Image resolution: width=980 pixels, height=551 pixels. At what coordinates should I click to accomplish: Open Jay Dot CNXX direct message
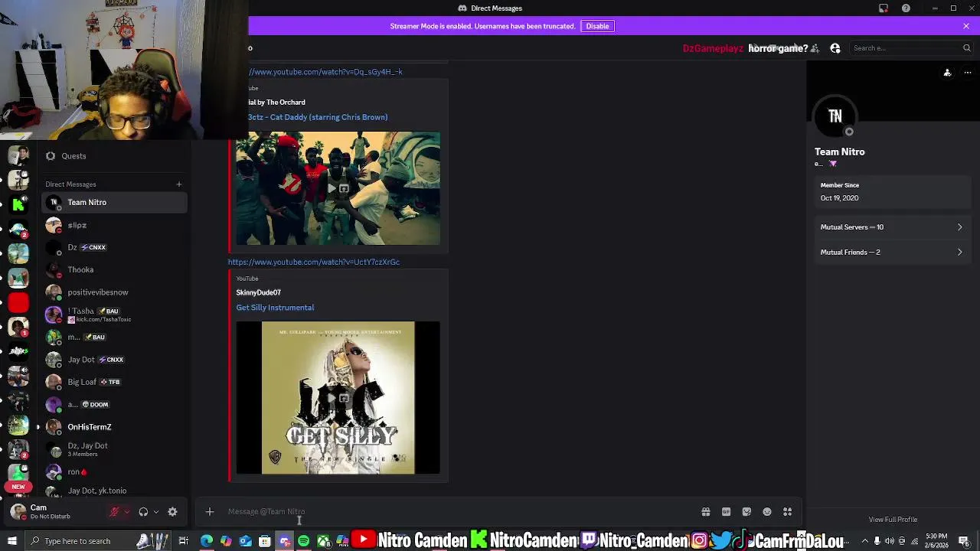click(x=115, y=359)
